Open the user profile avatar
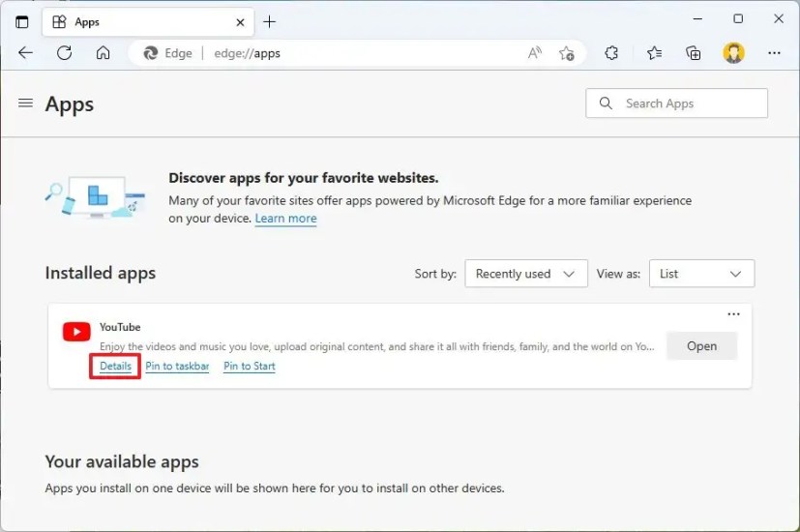The image size is (800, 532). [733, 53]
